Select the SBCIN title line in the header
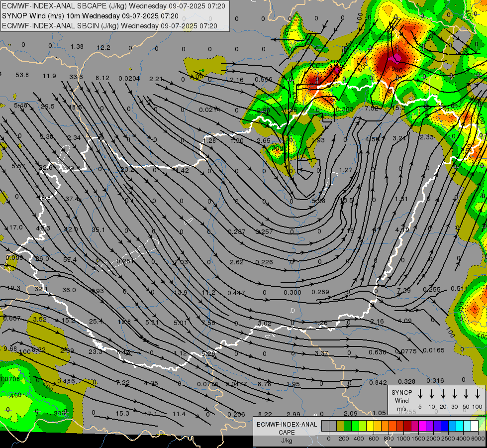Image resolution: width=487 pixels, height=448 pixels. (x=109, y=26)
